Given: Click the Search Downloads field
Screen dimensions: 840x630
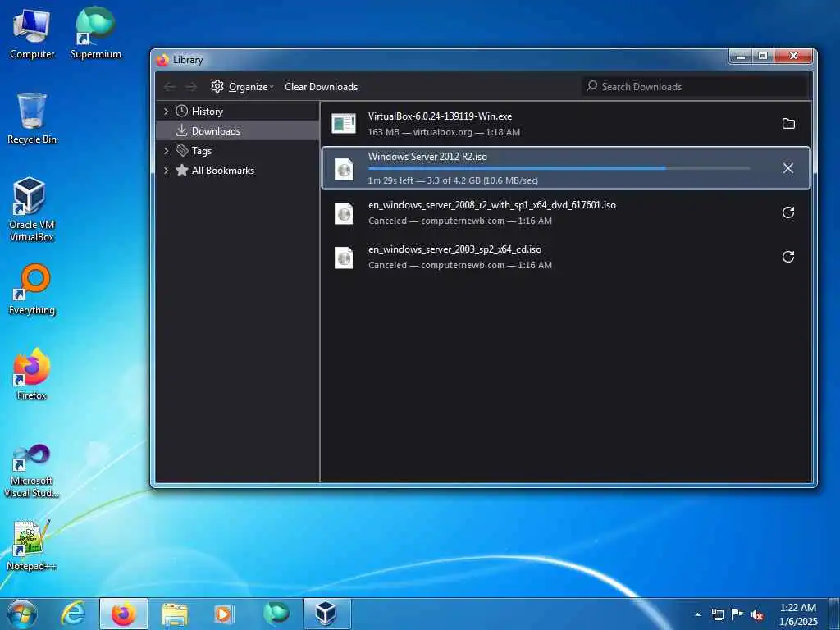Looking at the screenshot, I should click(x=694, y=86).
